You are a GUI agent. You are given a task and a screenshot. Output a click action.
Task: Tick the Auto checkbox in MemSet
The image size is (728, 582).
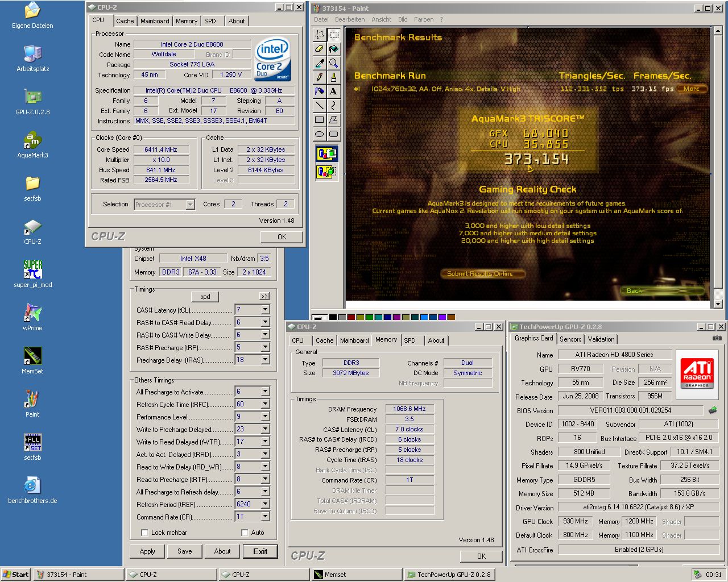pos(245,533)
